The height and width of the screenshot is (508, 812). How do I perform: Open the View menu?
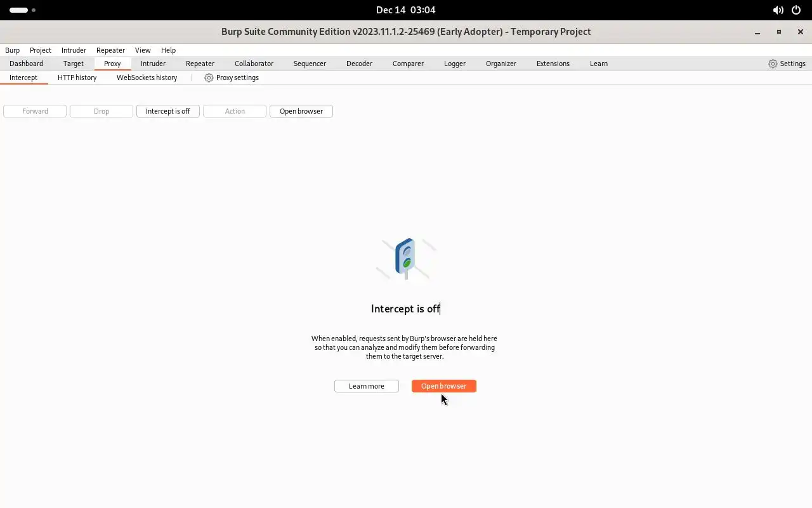click(x=143, y=50)
